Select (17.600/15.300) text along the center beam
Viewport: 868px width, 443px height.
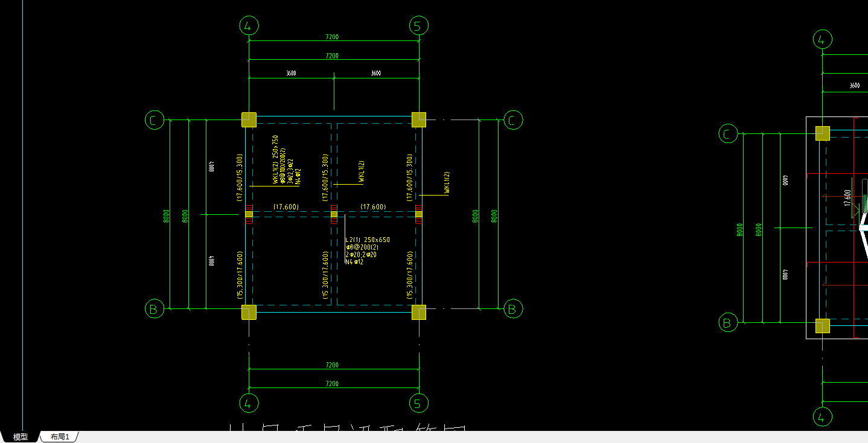[x=325, y=177]
